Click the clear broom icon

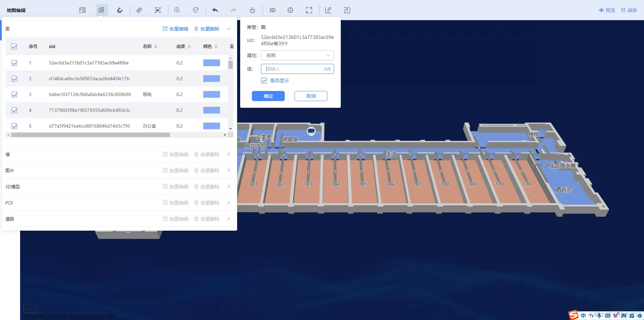(253, 10)
